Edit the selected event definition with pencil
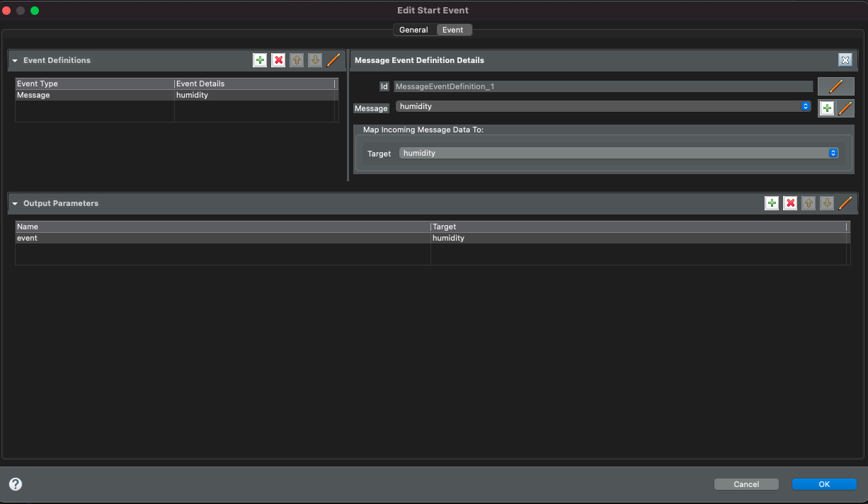This screenshot has width=868, height=504. (333, 60)
